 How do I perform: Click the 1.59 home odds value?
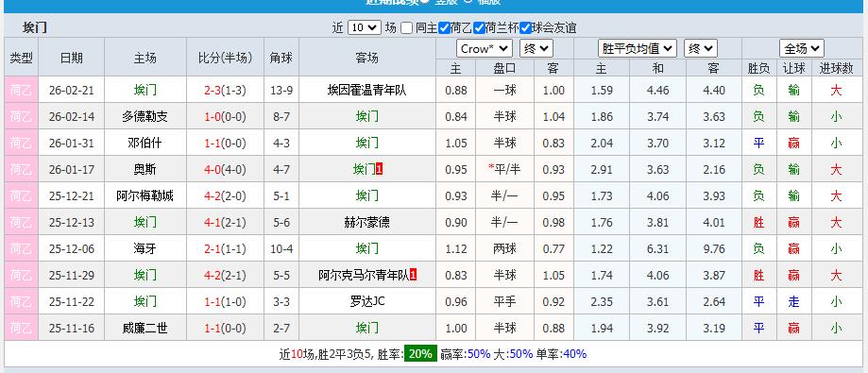[602, 91]
